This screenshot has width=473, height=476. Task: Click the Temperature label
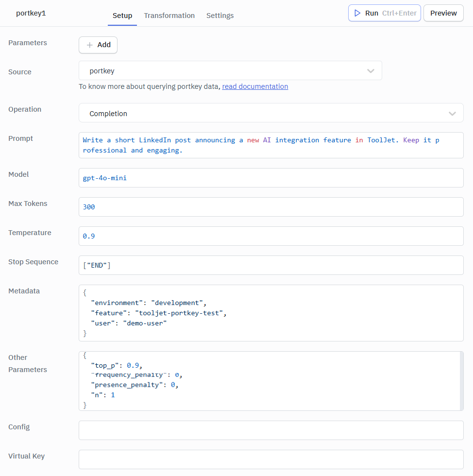(30, 233)
